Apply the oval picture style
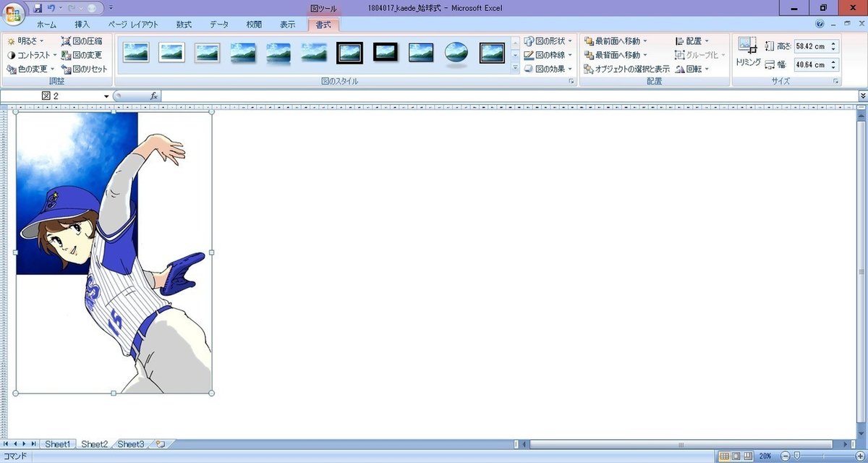The image size is (868, 463). coord(456,53)
